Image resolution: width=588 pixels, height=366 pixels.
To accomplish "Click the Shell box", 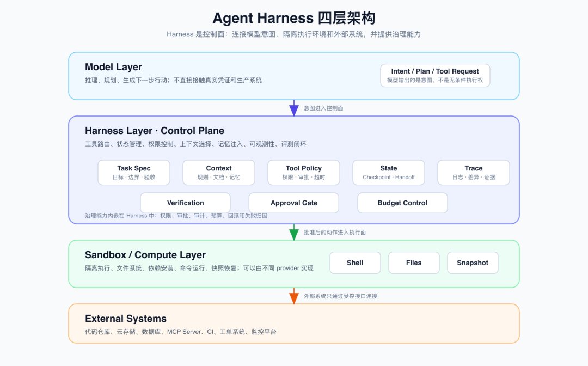I will (355, 263).
